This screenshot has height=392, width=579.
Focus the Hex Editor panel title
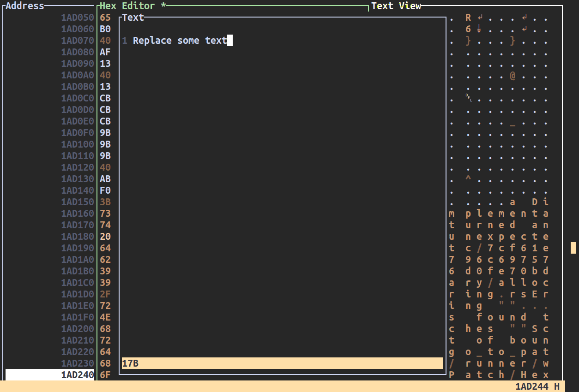click(x=127, y=6)
